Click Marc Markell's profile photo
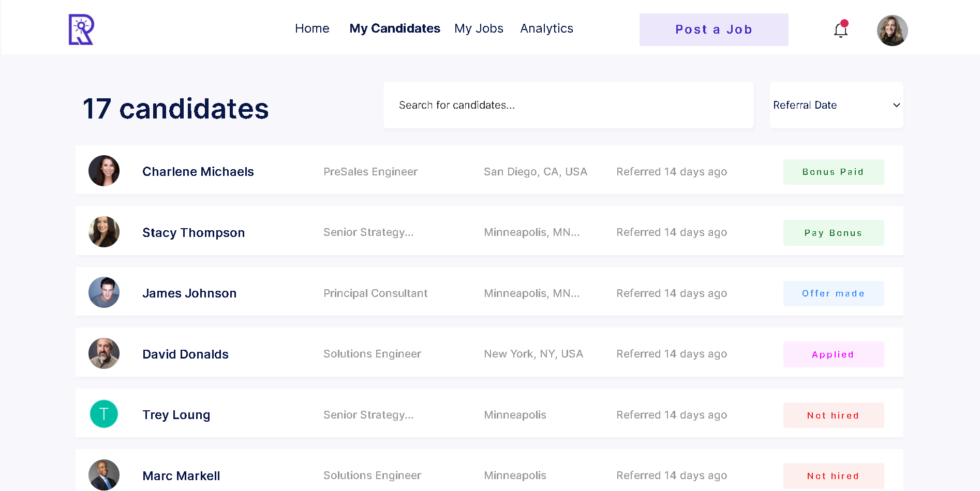The width and height of the screenshot is (980, 491). [x=104, y=474]
